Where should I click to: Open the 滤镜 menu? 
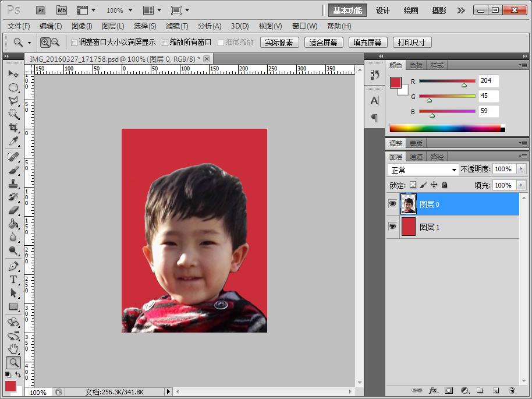point(178,26)
